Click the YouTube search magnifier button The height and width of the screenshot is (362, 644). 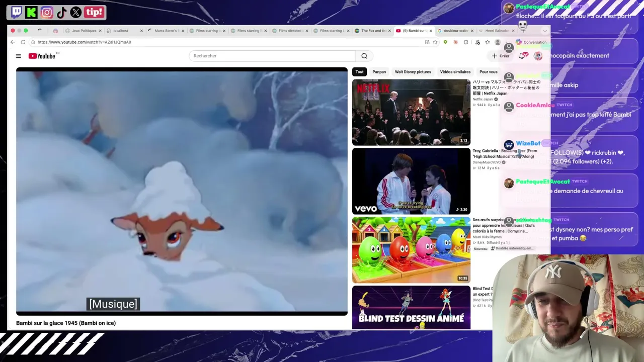364,56
